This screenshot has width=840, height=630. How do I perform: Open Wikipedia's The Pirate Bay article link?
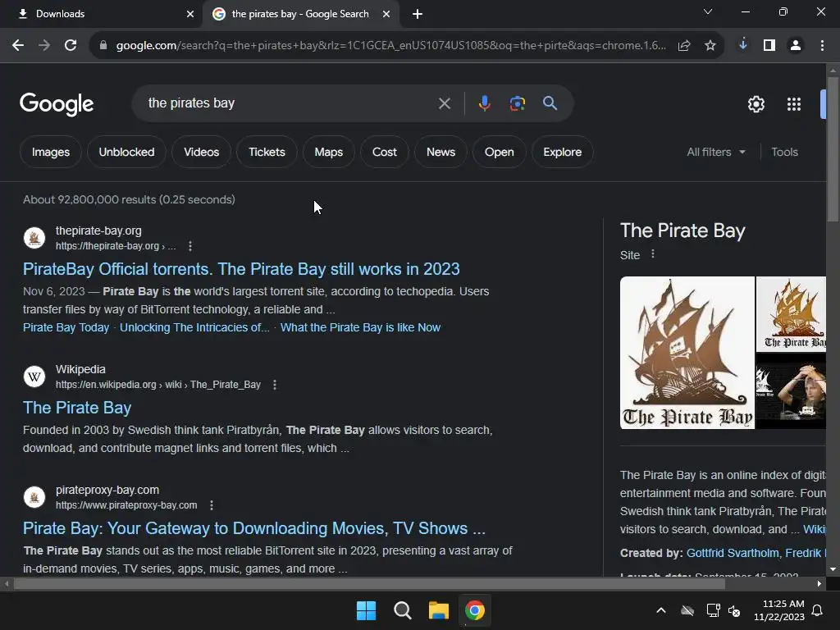tap(77, 408)
